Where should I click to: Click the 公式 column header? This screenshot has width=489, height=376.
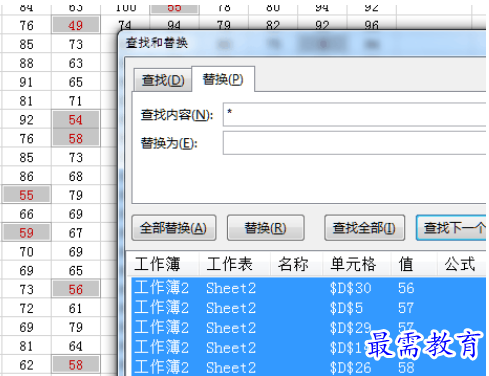[461, 264]
